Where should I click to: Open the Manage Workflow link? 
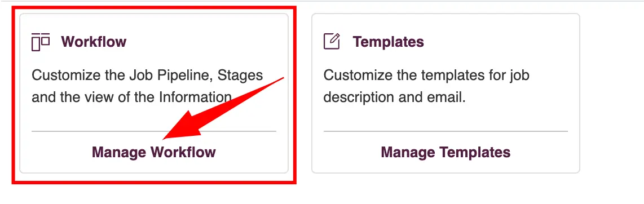(x=153, y=152)
